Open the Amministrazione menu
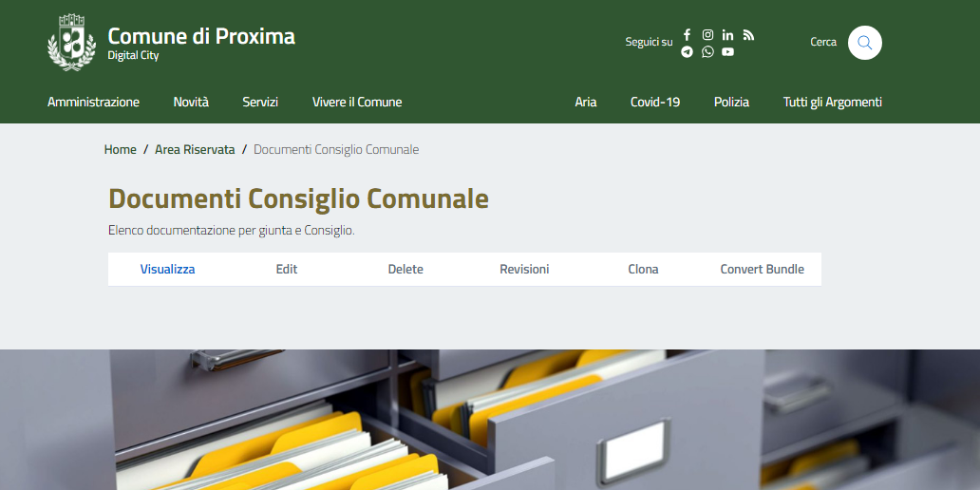The image size is (980, 490). (x=93, y=103)
